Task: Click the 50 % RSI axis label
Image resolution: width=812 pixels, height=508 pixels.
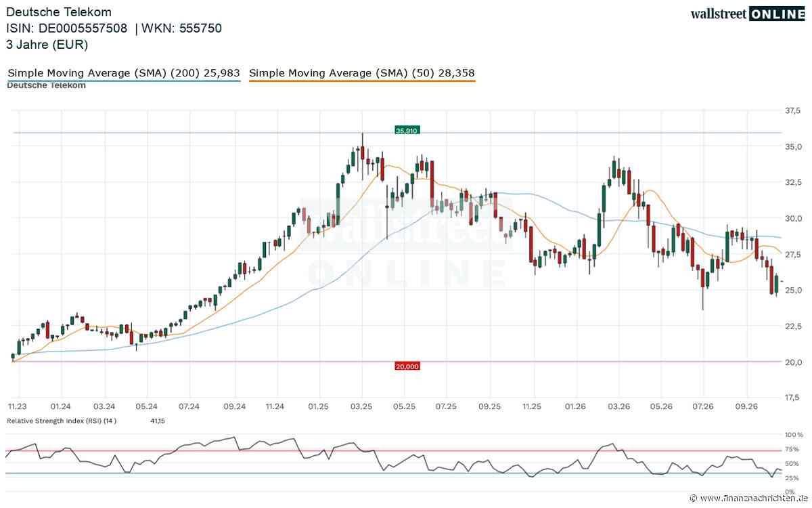Action: 793,464
